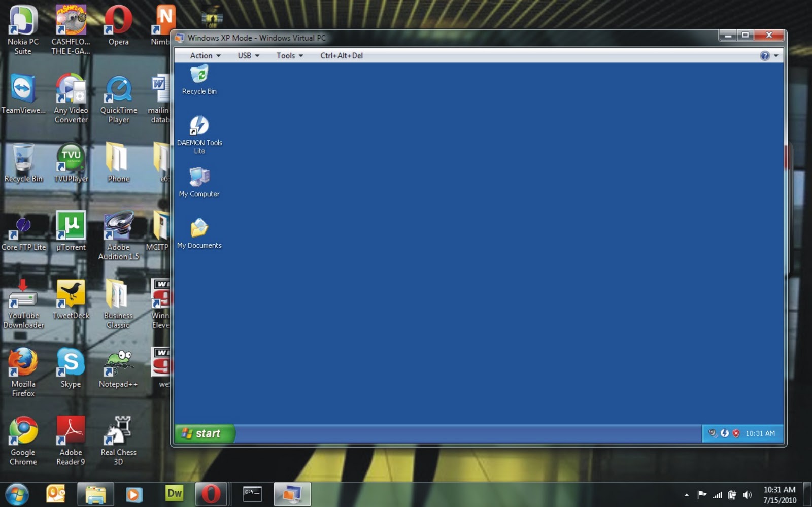Select the Opera desktop shortcut

pyautogui.click(x=118, y=26)
